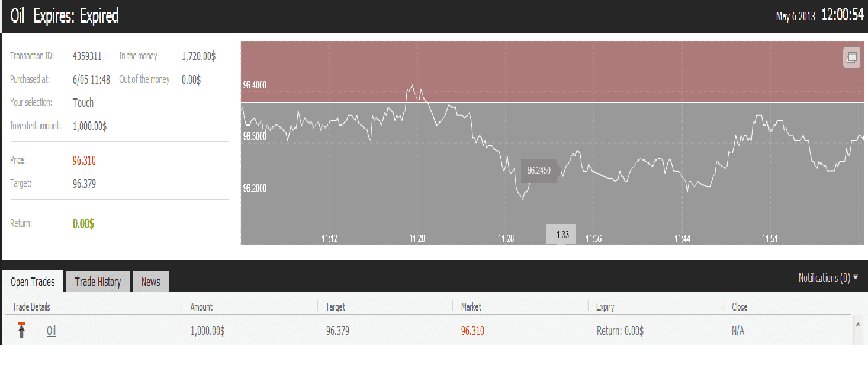Image resolution: width=868 pixels, height=384 pixels.
Task: Click the N/A close cell for Oil
Action: [x=738, y=331]
